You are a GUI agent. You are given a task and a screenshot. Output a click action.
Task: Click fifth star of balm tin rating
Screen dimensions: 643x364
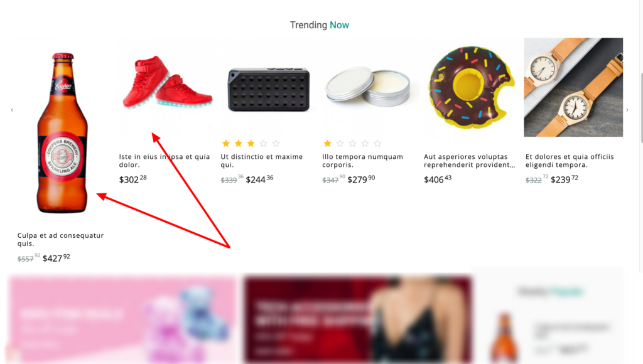tap(377, 144)
